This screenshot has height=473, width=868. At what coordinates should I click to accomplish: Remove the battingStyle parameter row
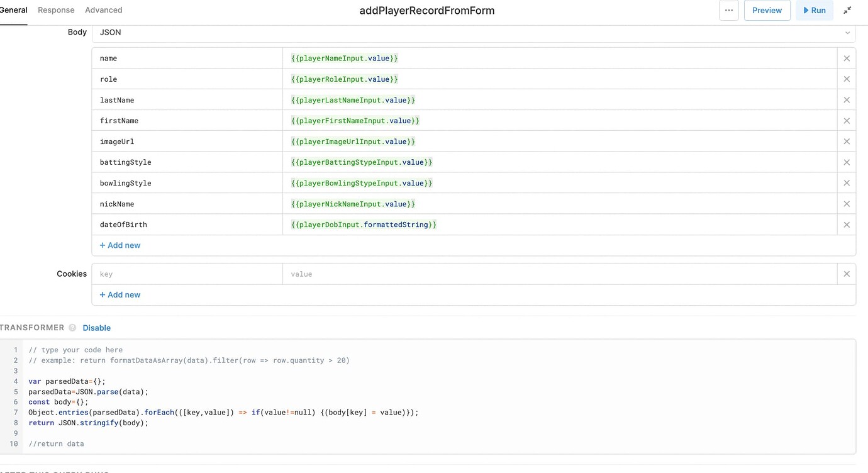click(847, 162)
